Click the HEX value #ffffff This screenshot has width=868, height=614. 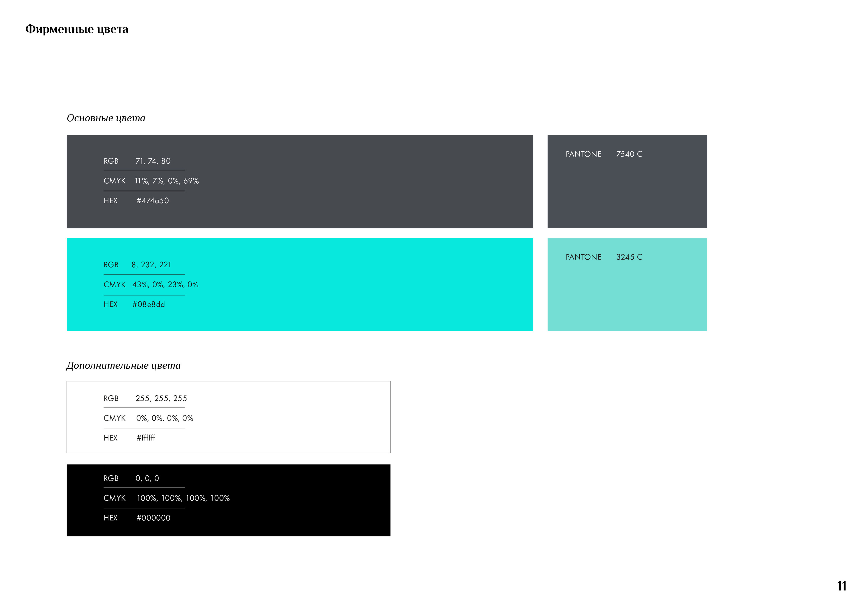click(x=146, y=438)
